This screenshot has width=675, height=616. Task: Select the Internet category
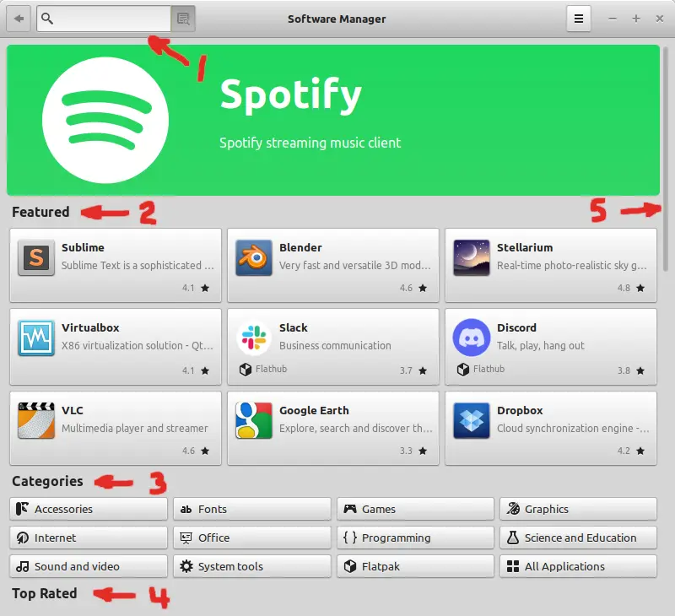point(89,538)
